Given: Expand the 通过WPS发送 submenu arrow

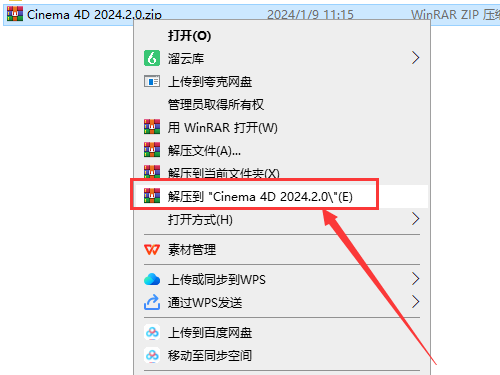Looking at the screenshot, I should tap(415, 302).
